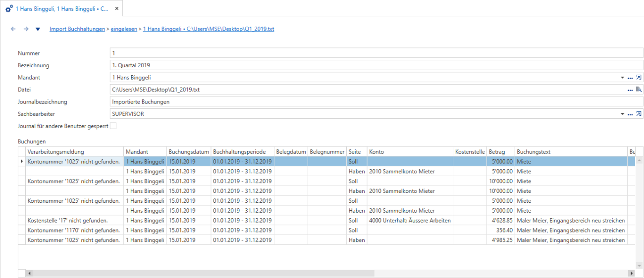Open the navigation history dropdown triangle

(x=38, y=29)
